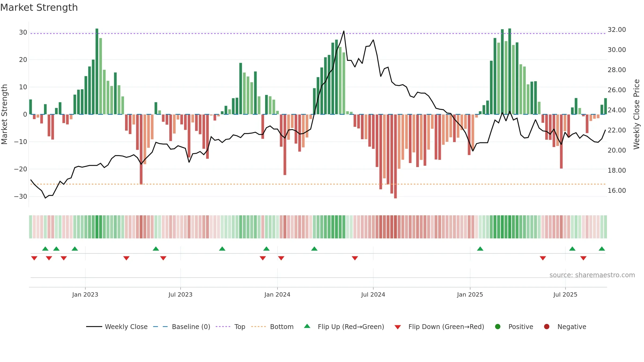
Task: Click the 32.00 price axis label
Action: 617,30
